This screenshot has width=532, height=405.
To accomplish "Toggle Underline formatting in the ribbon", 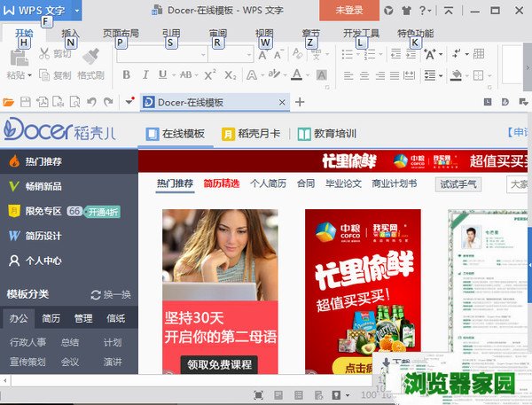I will pyautogui.click(x=162, y=75).
